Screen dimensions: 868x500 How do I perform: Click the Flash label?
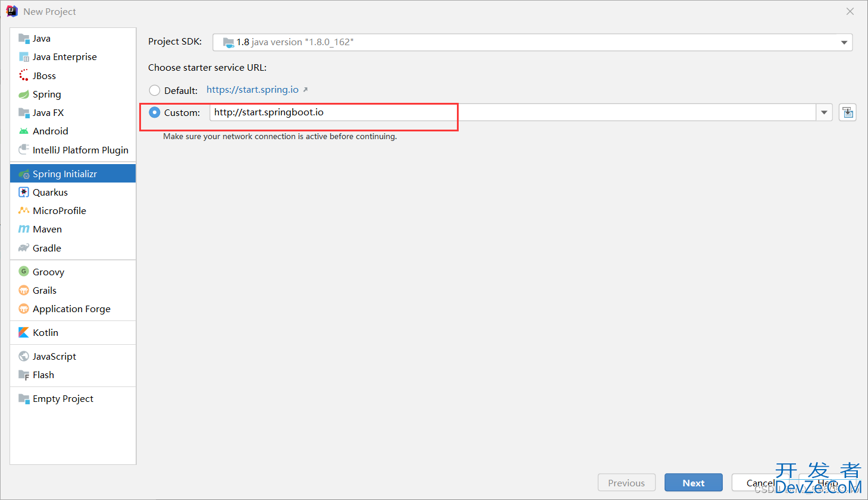point(43,375)
